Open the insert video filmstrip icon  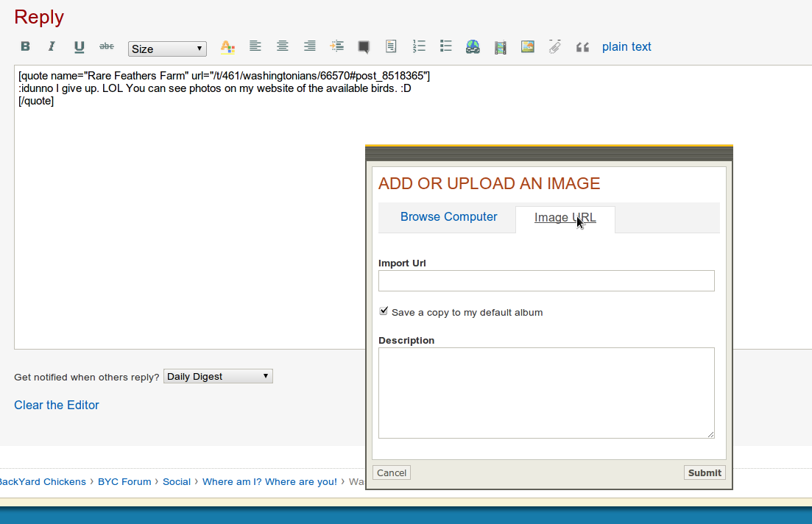[x=501, y=47]
